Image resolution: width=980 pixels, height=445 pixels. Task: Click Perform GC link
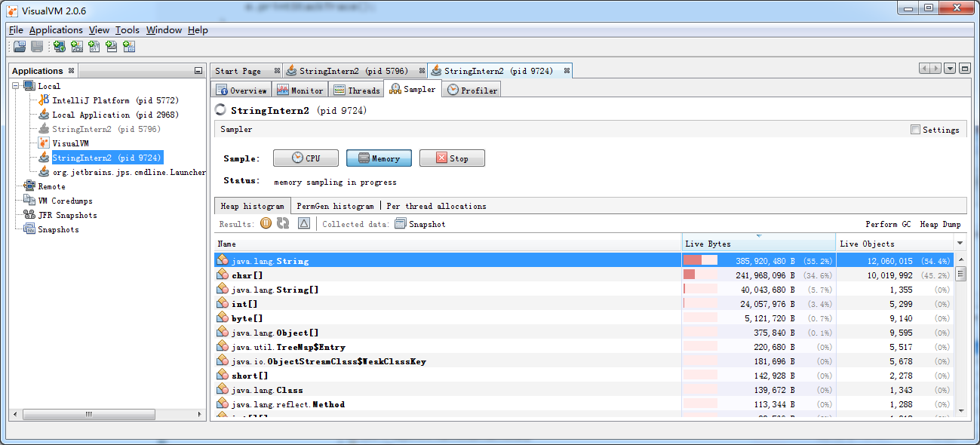click(888, 225)
